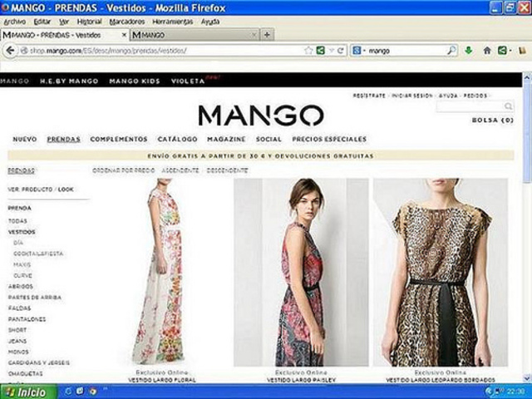The height and width of the screenshot is (399, 532).
Task: Open the Editar menu
Action: (42, 22)
